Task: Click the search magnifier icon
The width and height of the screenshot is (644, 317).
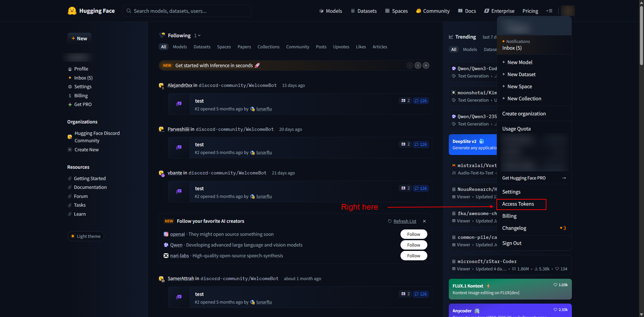Action: click(129, 11)
